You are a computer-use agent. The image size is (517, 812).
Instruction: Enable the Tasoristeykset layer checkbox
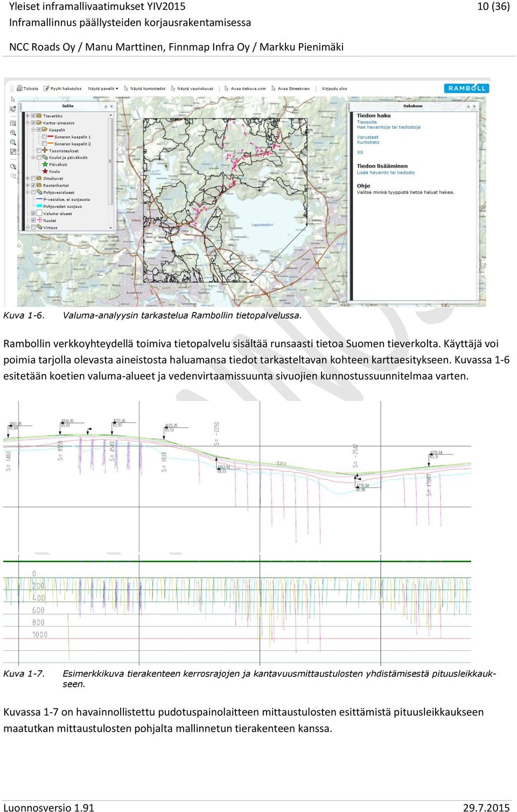click(x=39, y=151)
